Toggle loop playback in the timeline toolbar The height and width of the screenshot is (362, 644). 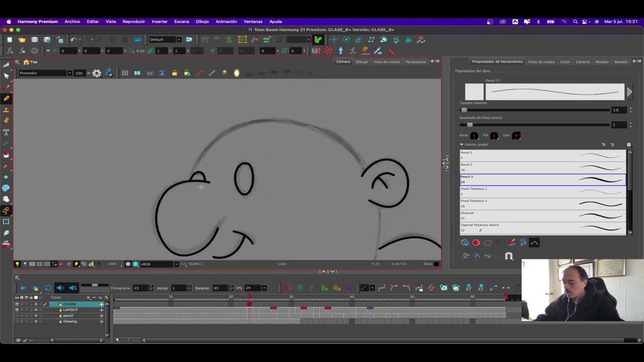[48, 288]
